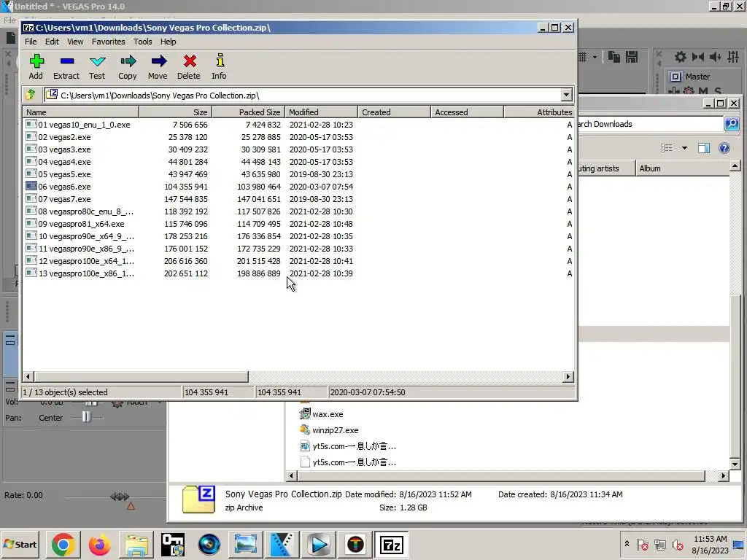
Task: Open the 7-Zip File menu
Action: pyautogui.click(x=31, y=42)
